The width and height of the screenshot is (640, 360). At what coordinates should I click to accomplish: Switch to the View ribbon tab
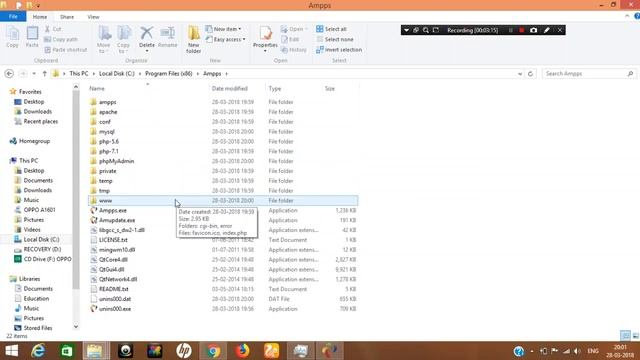[x=93, y=17]
